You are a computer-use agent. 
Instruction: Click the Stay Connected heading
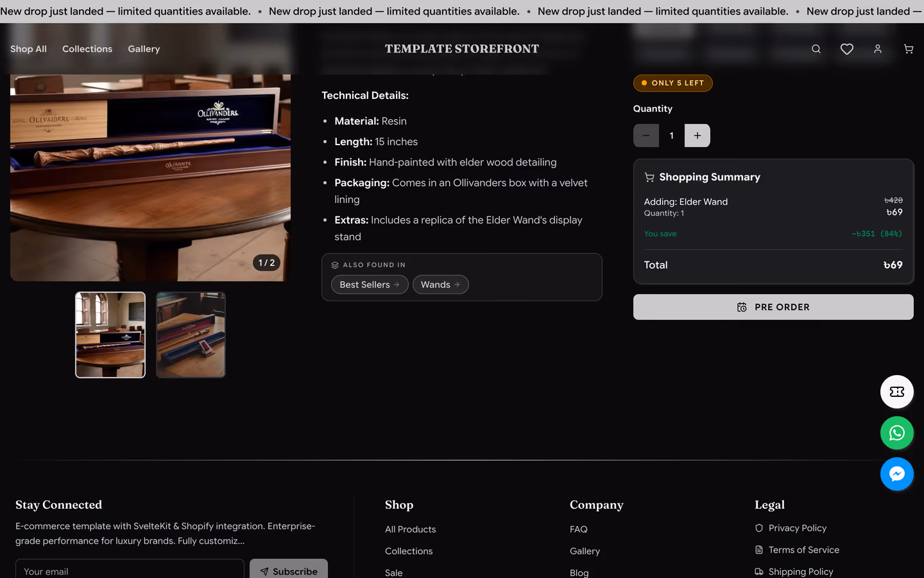click(x=59, y=505)
